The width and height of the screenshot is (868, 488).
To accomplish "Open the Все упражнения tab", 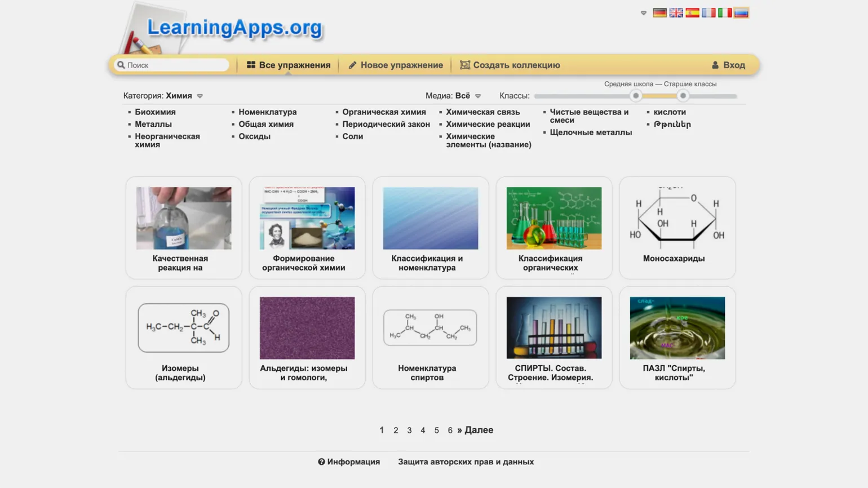I will 289,65.
